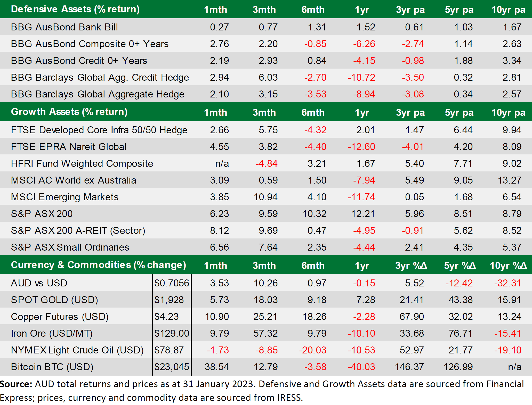Click Bitcoin 3yr value '146.37'

409,367
